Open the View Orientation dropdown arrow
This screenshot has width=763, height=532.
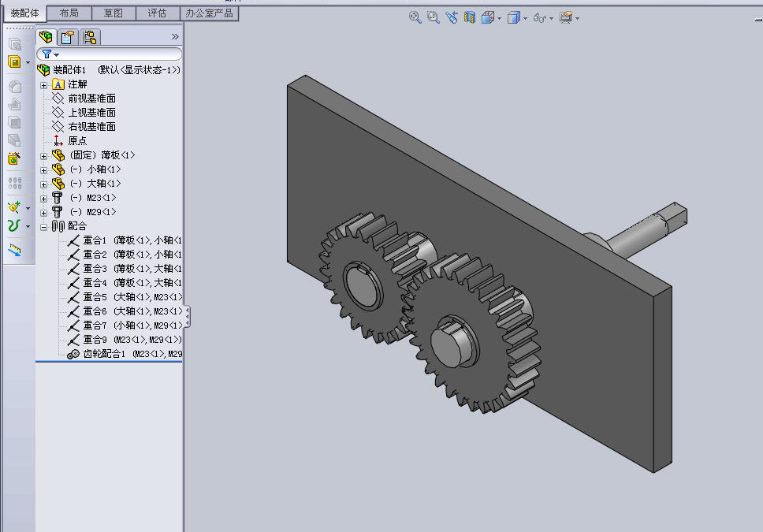tap(499, 18)
